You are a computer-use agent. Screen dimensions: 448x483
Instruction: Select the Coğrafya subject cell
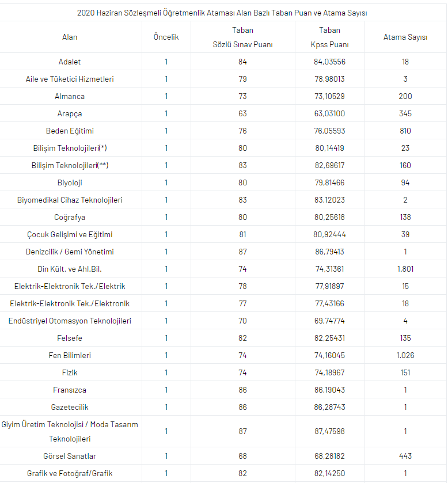70,217
